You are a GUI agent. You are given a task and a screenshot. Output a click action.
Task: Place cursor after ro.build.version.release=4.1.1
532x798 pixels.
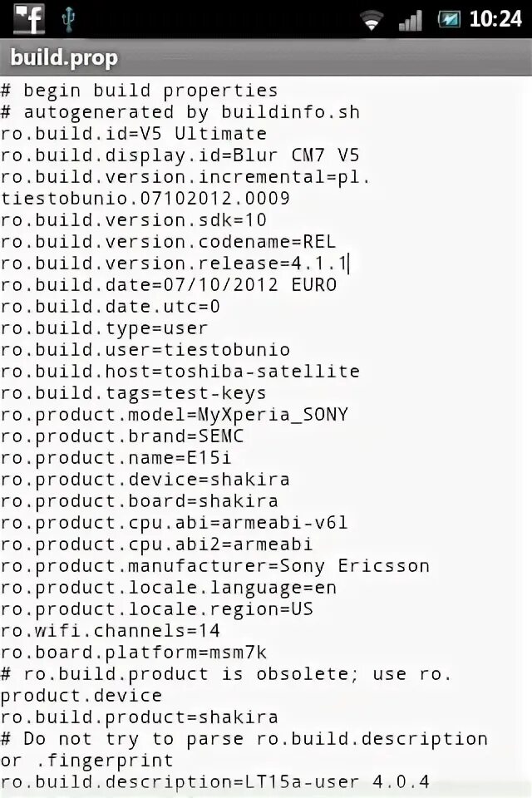click(x=350, y=264)
